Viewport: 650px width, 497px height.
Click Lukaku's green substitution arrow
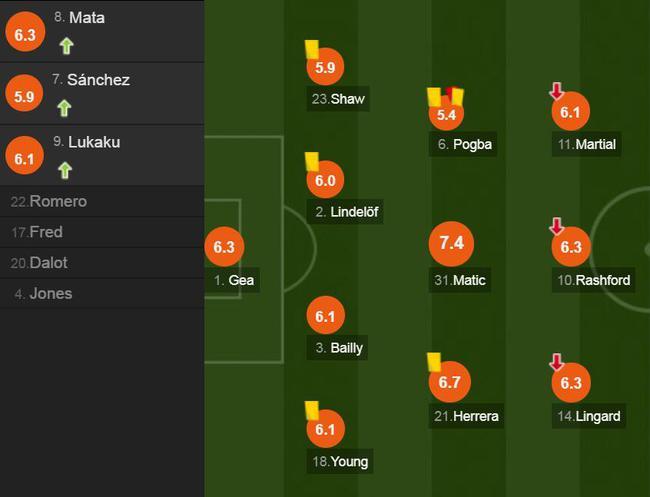click(65, 170)
